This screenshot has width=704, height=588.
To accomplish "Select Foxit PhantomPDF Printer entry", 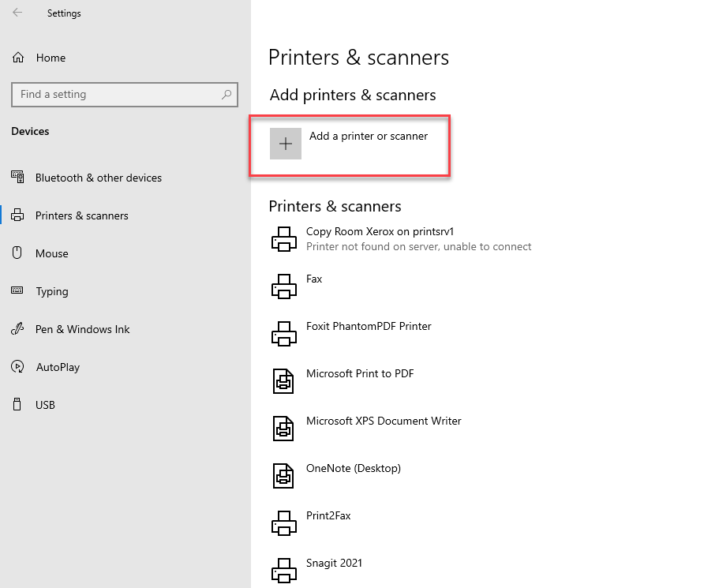I will (x=369, y=326).
